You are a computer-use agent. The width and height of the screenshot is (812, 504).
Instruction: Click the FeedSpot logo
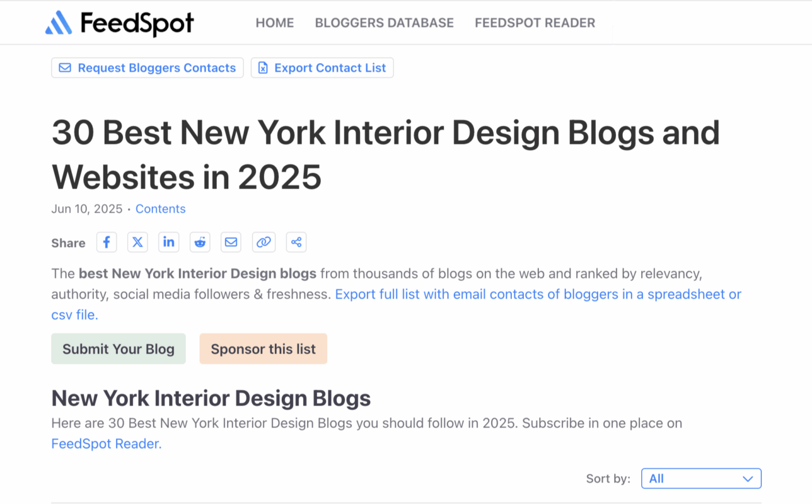[120, 23]
